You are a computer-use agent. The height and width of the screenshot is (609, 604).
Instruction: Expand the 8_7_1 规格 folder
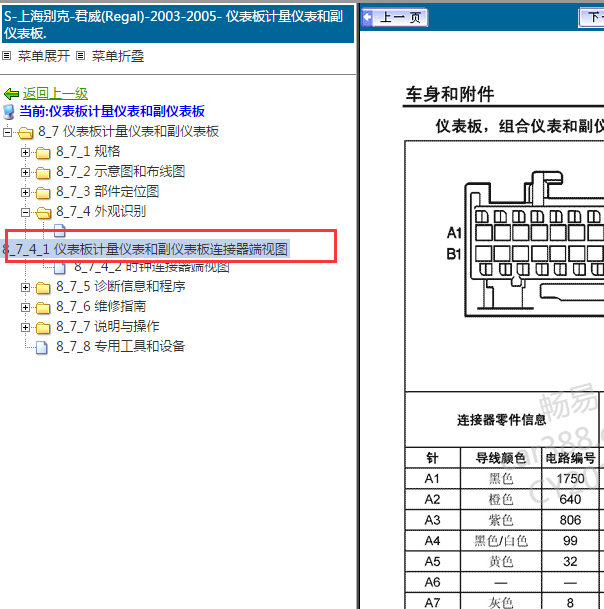click(25, 152)
